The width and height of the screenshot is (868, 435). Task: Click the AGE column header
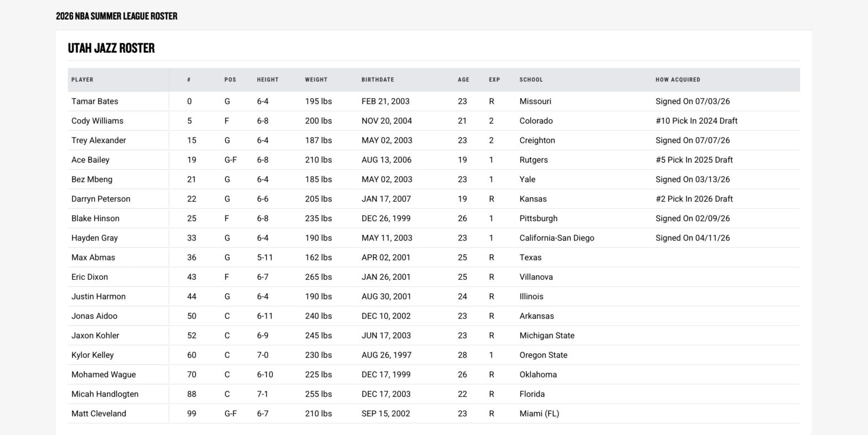(463, 80)
